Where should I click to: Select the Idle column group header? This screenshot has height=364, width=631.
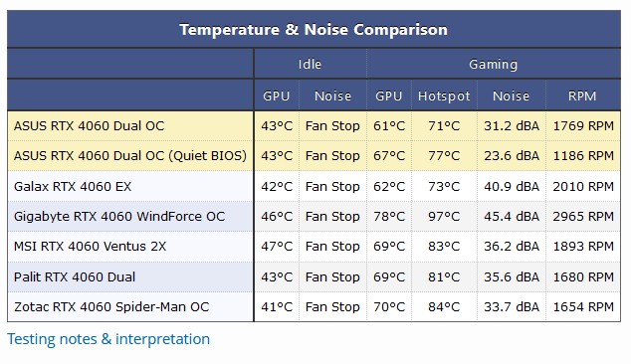310,65
